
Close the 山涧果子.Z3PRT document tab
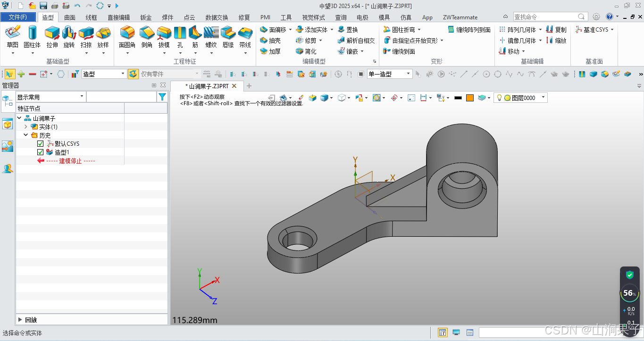234,86
